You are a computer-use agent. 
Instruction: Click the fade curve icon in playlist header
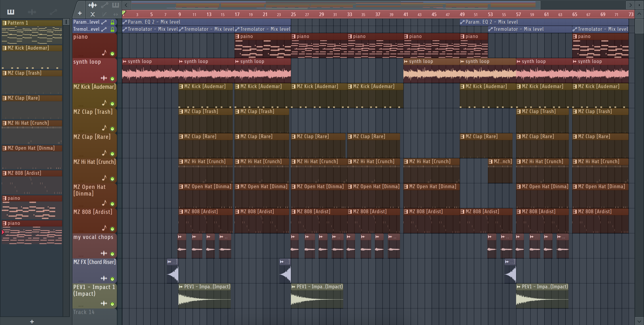tap(104, 15)
